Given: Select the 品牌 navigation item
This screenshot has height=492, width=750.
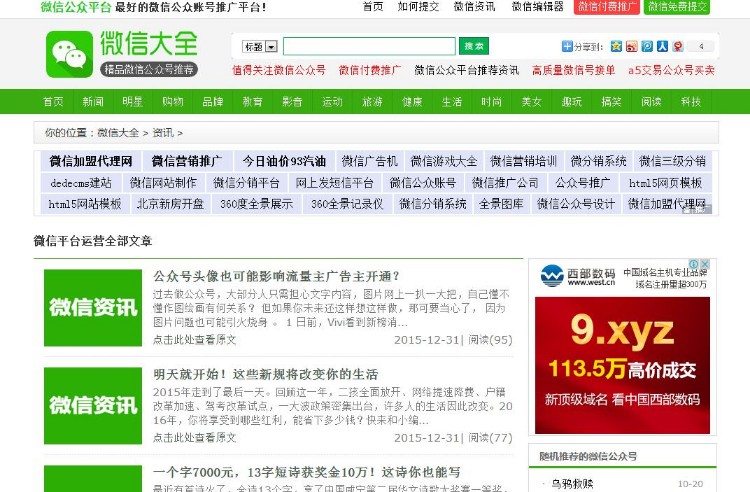Looking at the screenshot, I should click(x=212, y=101).
